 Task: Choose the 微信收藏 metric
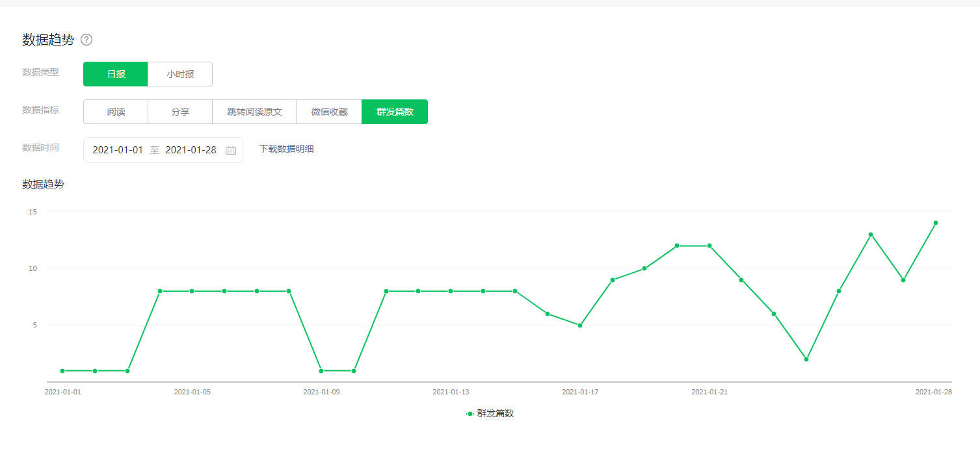pyautogui.click(x=329, y=112)
